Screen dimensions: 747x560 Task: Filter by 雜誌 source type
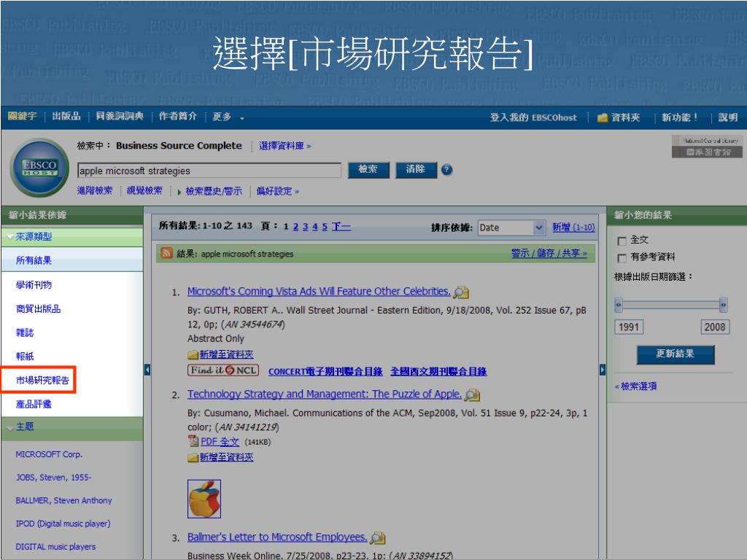[x=25, y=332]
